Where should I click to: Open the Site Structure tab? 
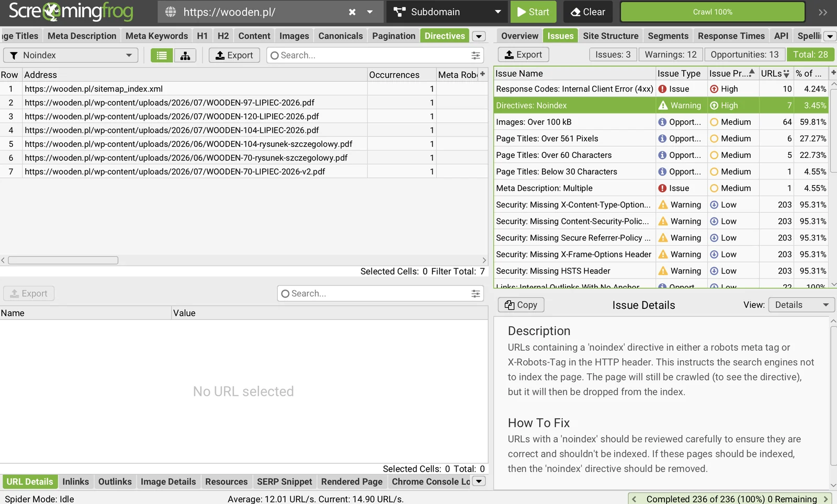(610, 36)
